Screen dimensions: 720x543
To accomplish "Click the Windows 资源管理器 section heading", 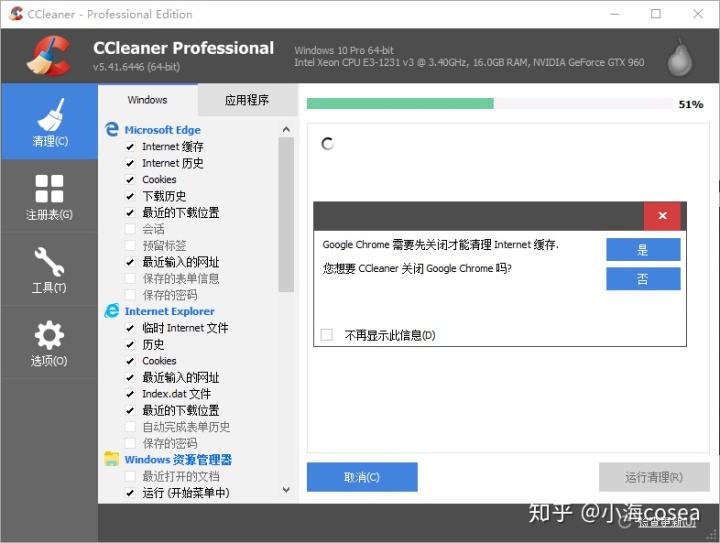I will (x=178, y=459).
